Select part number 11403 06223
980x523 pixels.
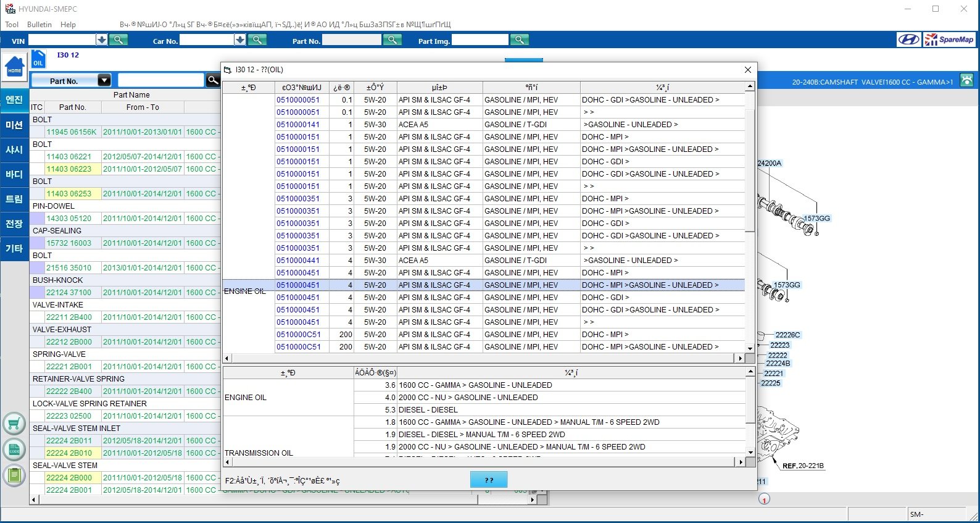(x=69, y=169)
